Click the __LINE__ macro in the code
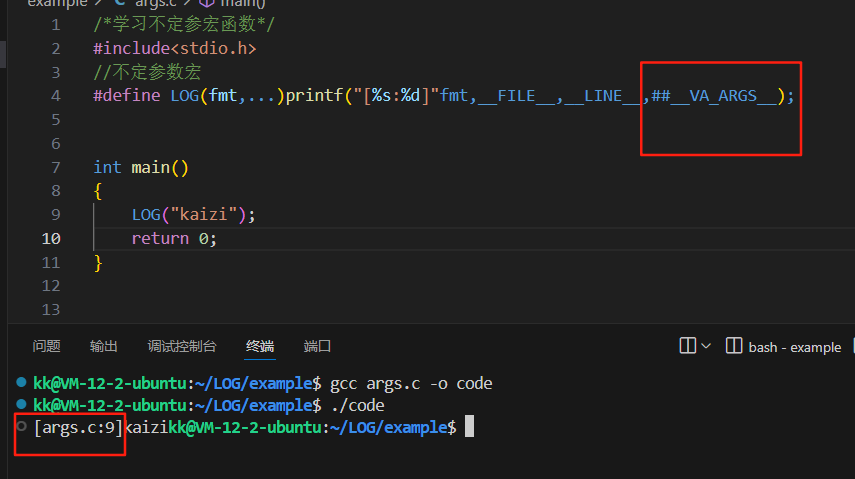The height and width of the screenshot is (479, 855). pyautogui.click(x=603, y=96)
